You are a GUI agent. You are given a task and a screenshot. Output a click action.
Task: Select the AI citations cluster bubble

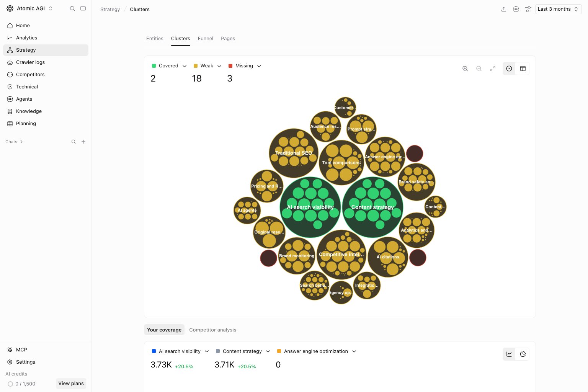(x=388, y=257)
